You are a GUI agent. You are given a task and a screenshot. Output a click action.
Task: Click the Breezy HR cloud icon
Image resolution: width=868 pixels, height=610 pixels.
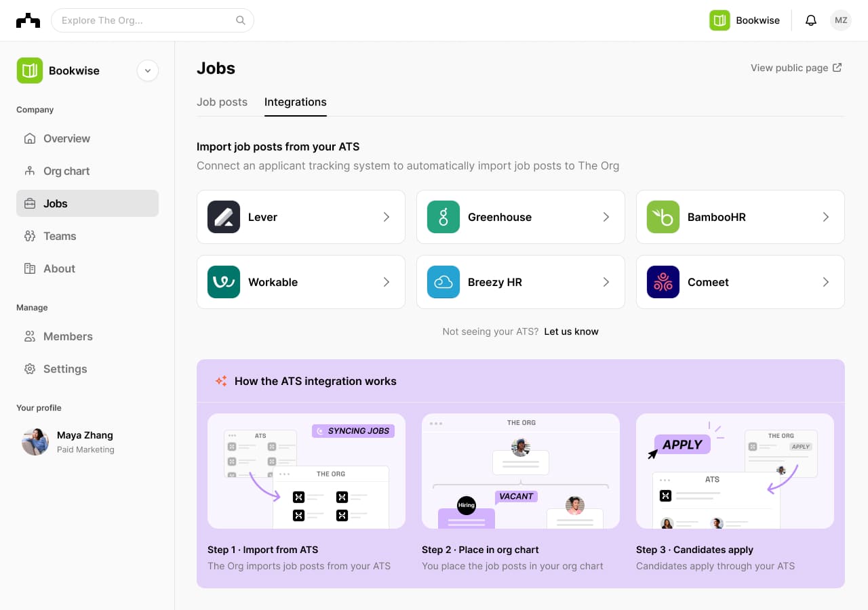click(443, 282)
